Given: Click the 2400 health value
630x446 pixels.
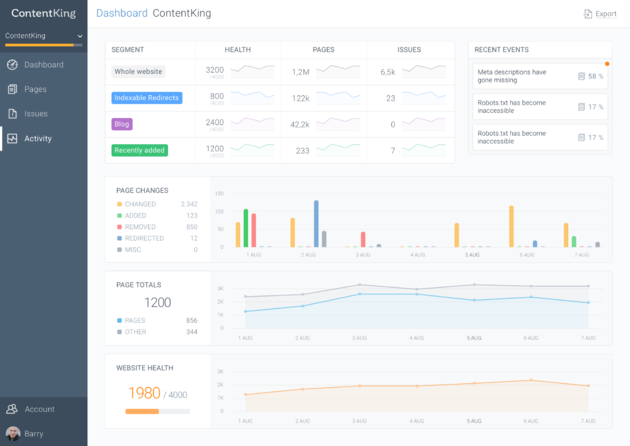Looking at the screenshot, I should click(x=215, y=123).
